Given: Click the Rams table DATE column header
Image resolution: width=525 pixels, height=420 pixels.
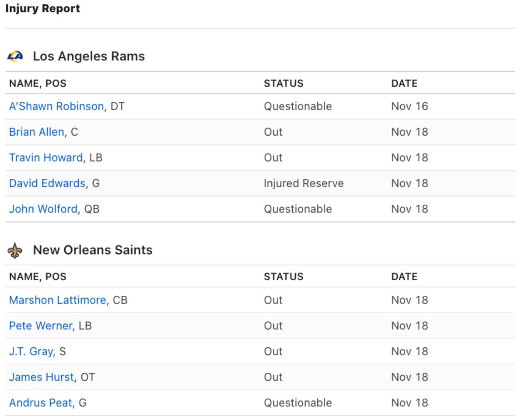Looking at the screenshot, I should pyautogui.click(x=404, y=83).
